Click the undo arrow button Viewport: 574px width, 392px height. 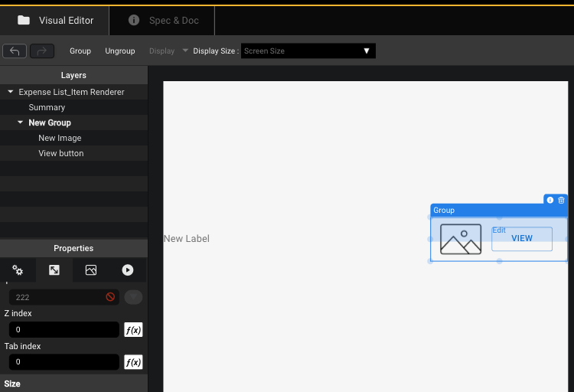15,51
